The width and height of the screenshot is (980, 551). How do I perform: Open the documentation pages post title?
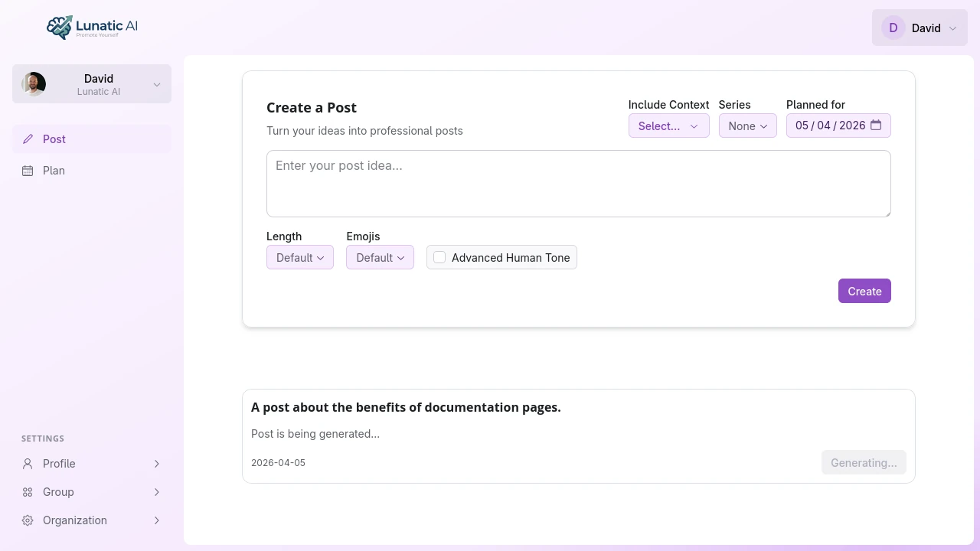click(x=406, y=407)
